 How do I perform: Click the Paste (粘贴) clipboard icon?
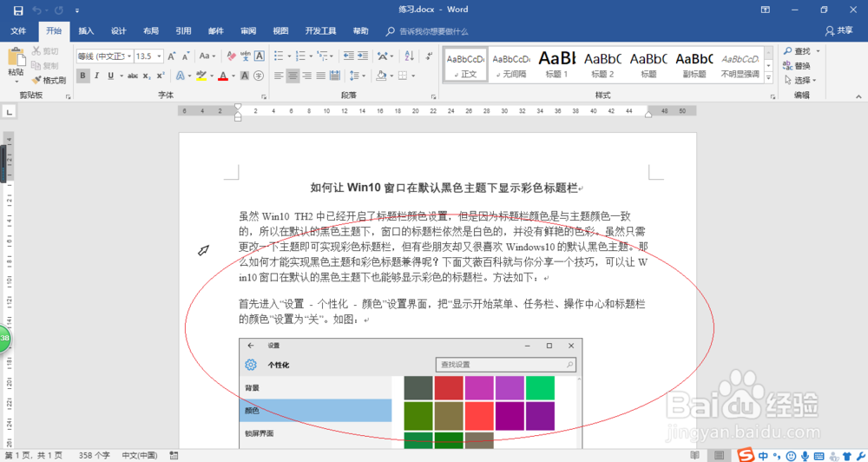coord(16,58)
